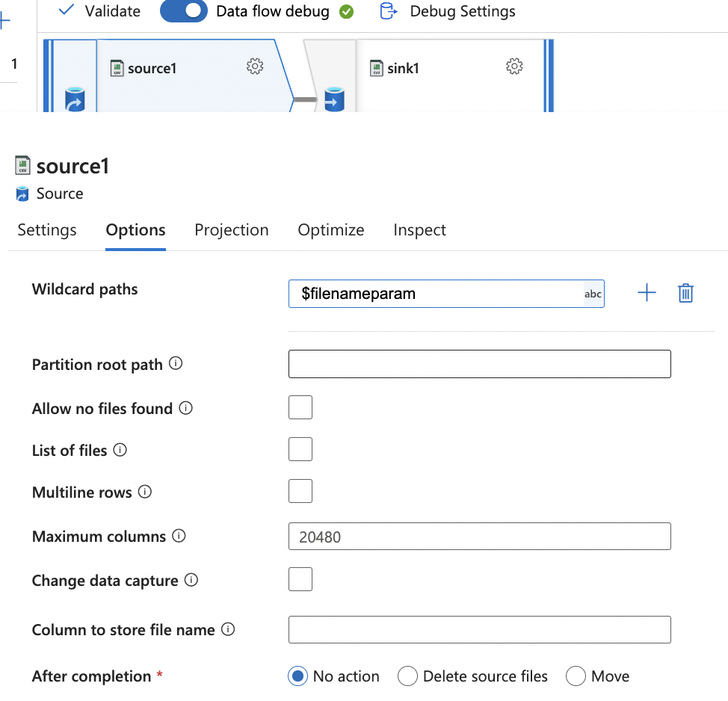Viewport: 728px width, 701px height.
Task: Open the Optimize tab
Action: 330,230
